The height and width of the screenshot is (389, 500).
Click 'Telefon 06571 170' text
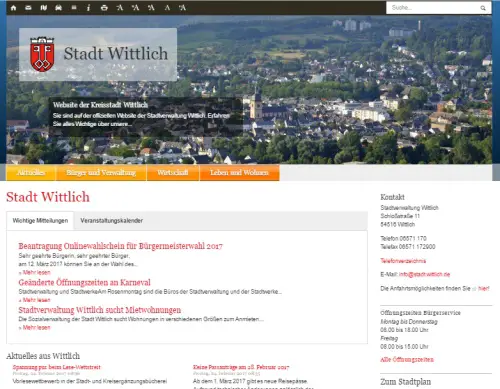point(403,238)
